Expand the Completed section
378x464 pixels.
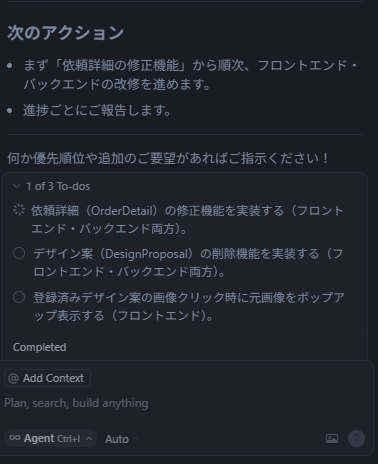tap(39, 347)
